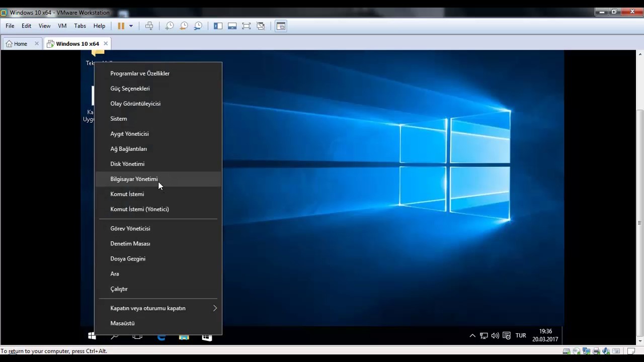Toggle the thumbnail bar icon

(x=232, y=26)
